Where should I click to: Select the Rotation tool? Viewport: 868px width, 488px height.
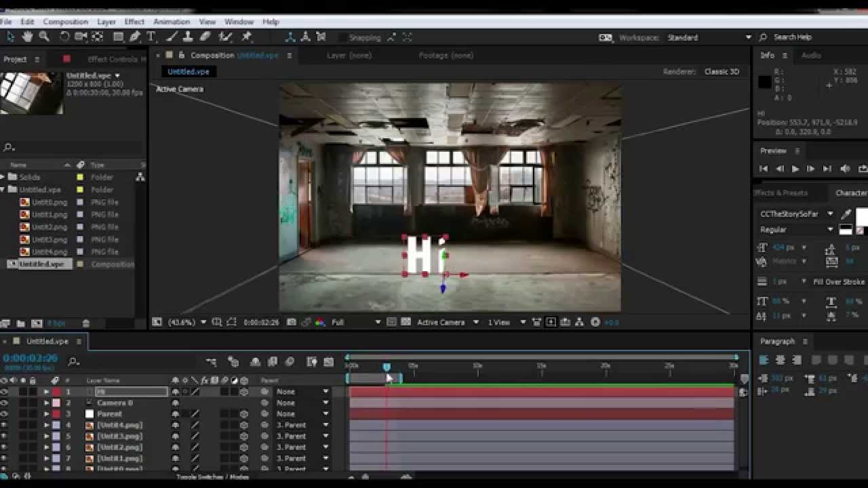[64, 37]
